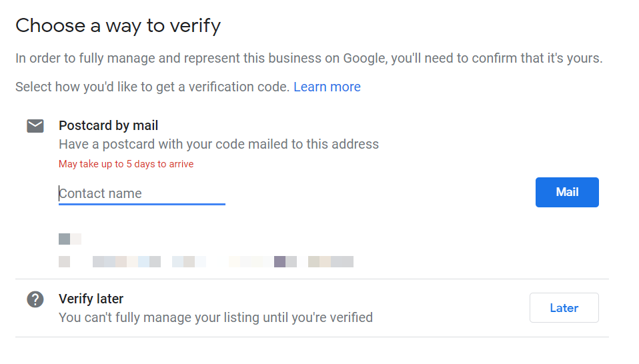The width and height of the screenshot is (639, 364).
Task: Click the long blurred second address line
Action: pyautogui.click(x=206, y=261)
